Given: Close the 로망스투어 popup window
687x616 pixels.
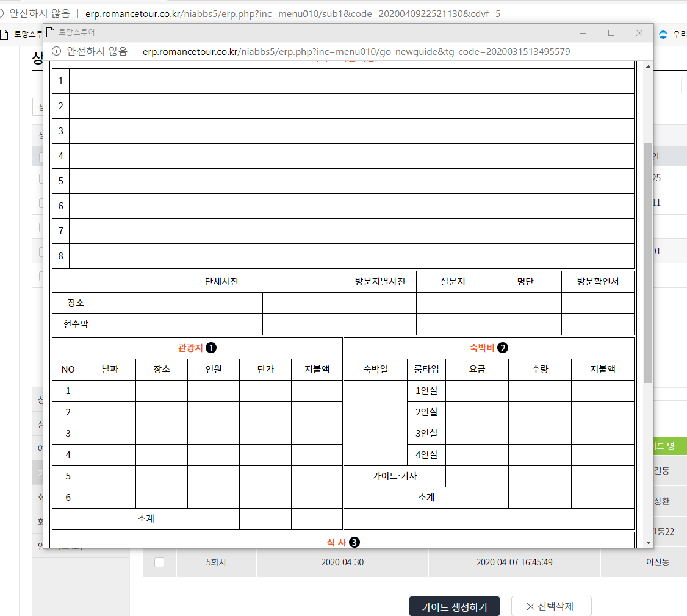Looking at the screenshot, I should point(639,33).
